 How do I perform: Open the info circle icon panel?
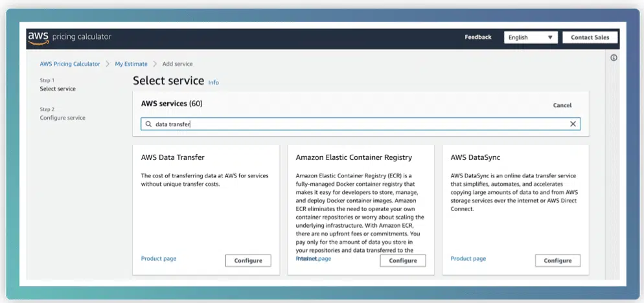tap(614, 58)
